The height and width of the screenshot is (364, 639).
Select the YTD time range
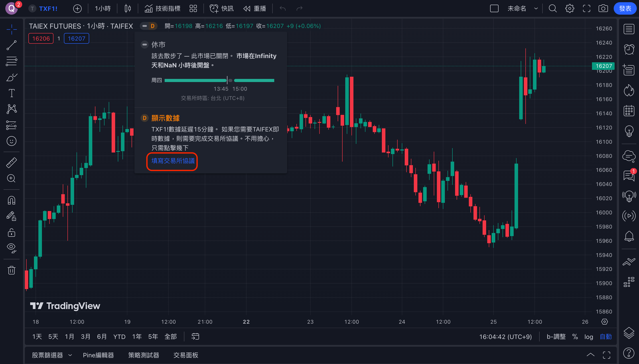coord(119,337)
